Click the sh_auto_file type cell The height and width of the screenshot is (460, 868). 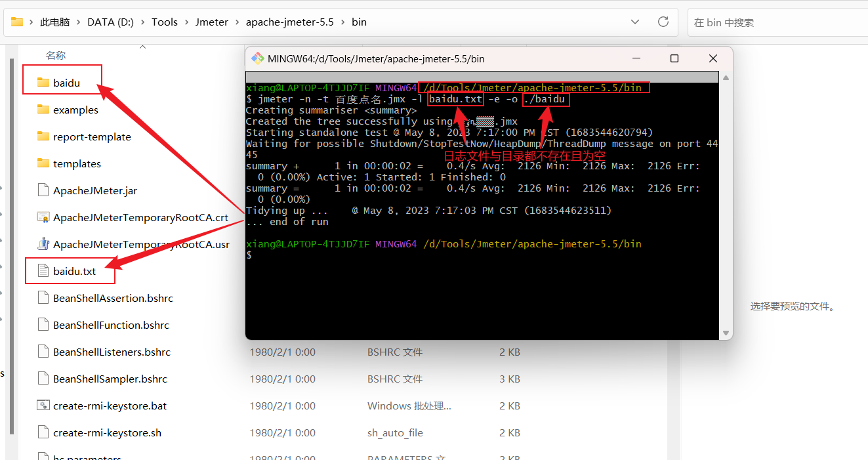point(395,432)
